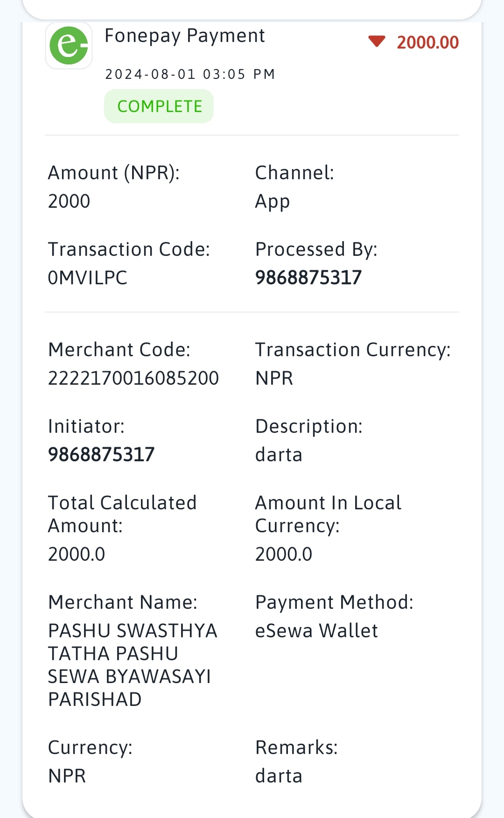
Task: Tap the Processed By number 9868875317
Action: click(308, 278)
